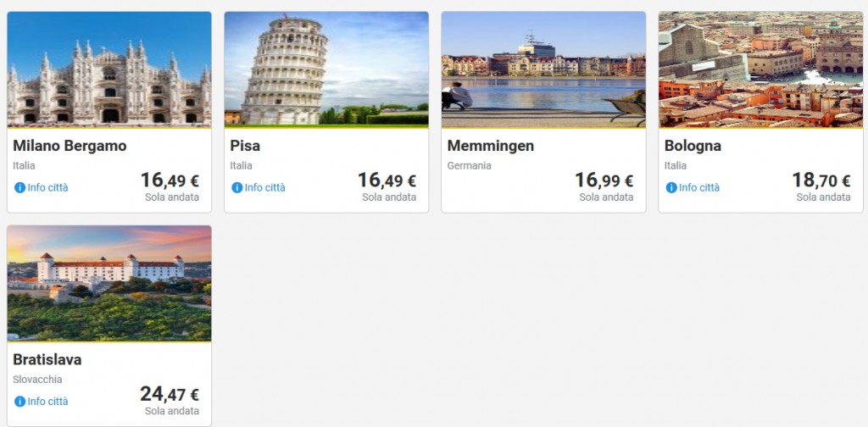Open the Bologna rooftops photo
Screen dimensions: 868x427
tap(760, 69)
